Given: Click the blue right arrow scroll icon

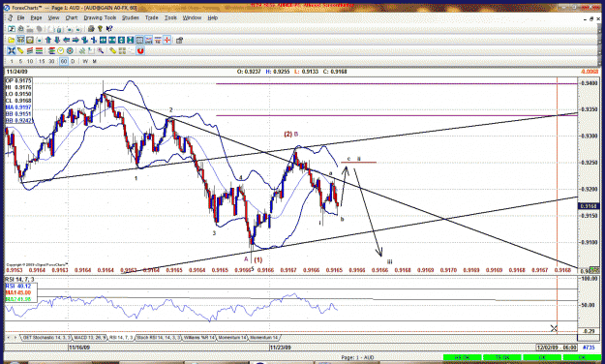Looking at the screenshot, I should point(76,40).
